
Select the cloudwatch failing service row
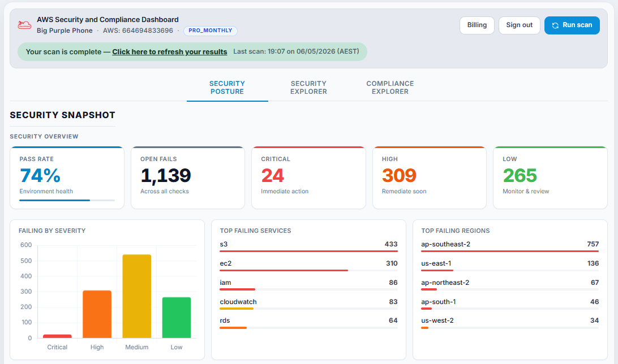(308, 304)
